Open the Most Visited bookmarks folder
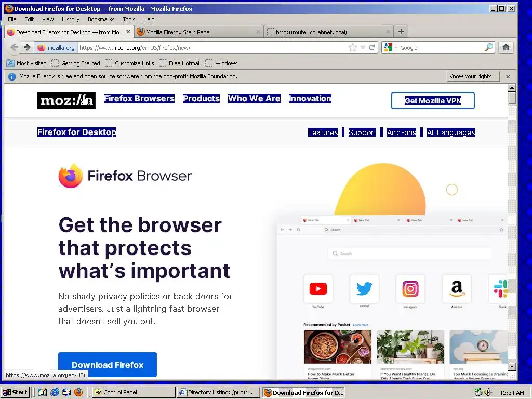 26,63
